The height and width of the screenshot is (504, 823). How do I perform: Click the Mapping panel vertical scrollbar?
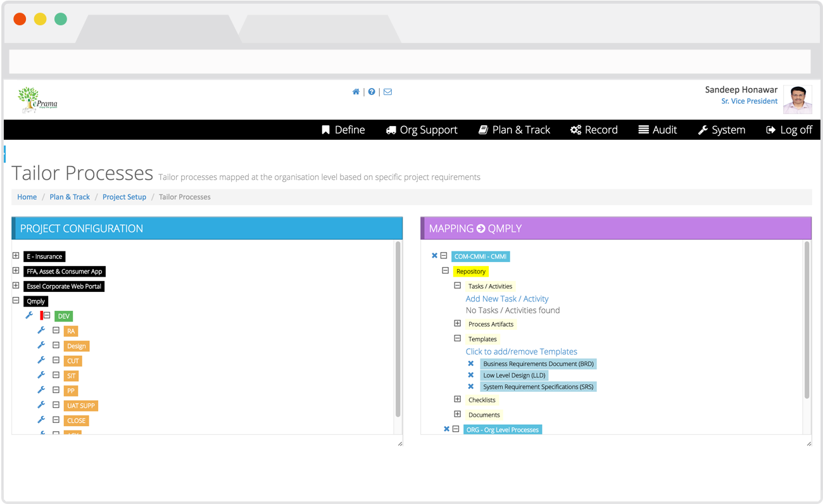pyautogui.click(x=807, y=320)
